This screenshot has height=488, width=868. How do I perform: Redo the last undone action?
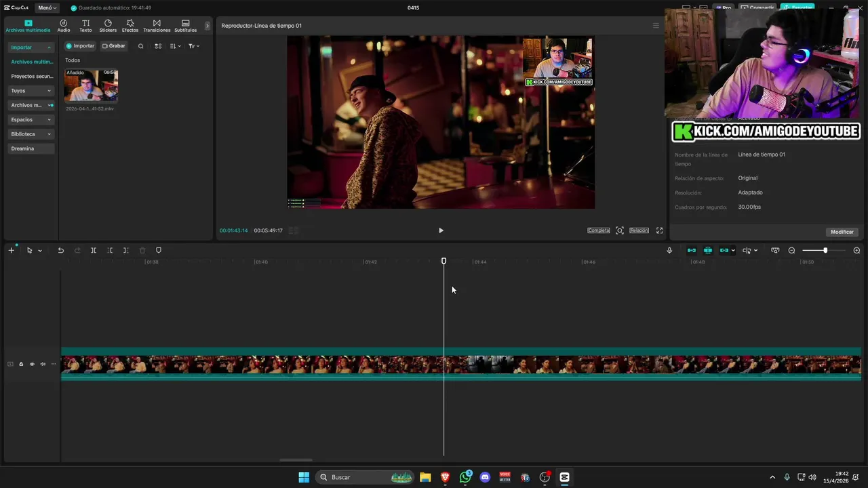point(77,250)
